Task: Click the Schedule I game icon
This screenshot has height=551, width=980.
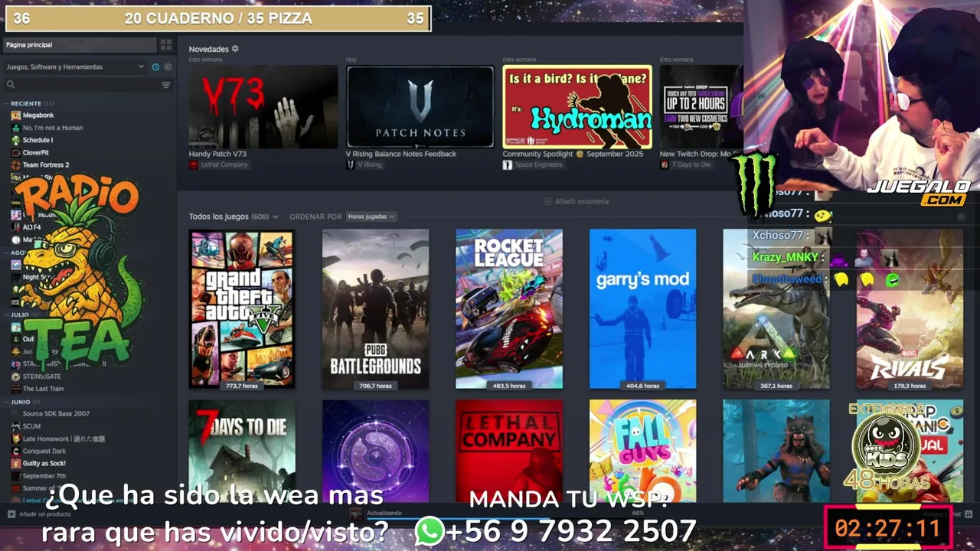Action: (15, 140)
